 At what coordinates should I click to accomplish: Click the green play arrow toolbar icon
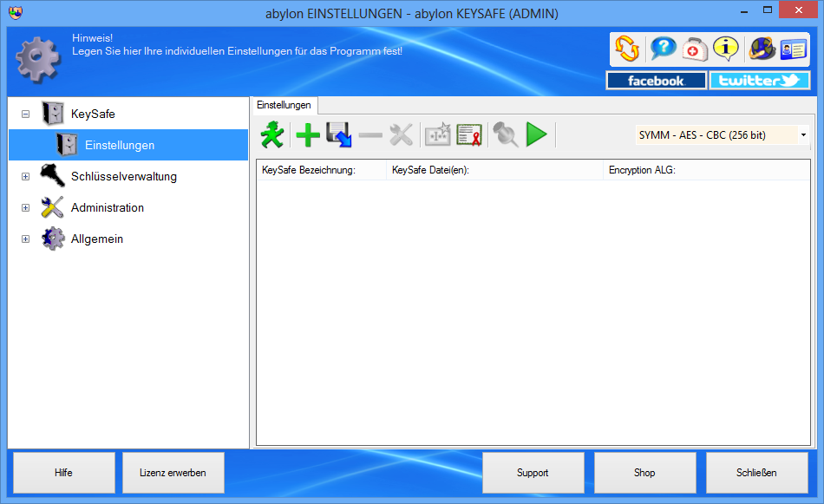pyautogui.click(x=537, y=134)
